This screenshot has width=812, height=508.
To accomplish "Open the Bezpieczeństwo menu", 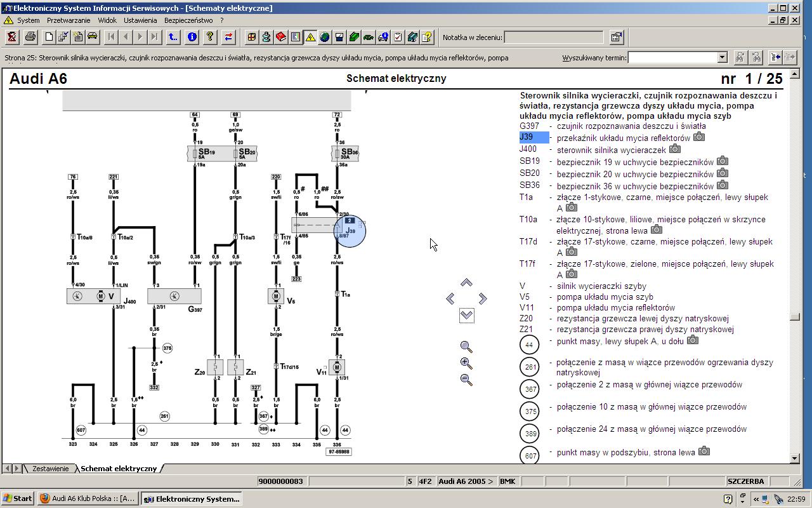I will click(x=188, y=20).
